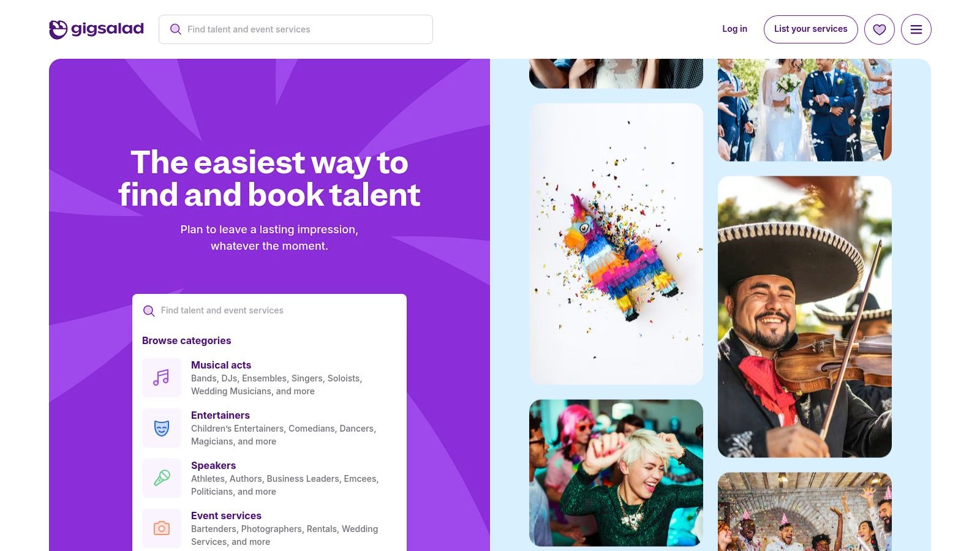Open the Entertainers category
Screen dimensions: 980x551
click(x=220, y=415)
